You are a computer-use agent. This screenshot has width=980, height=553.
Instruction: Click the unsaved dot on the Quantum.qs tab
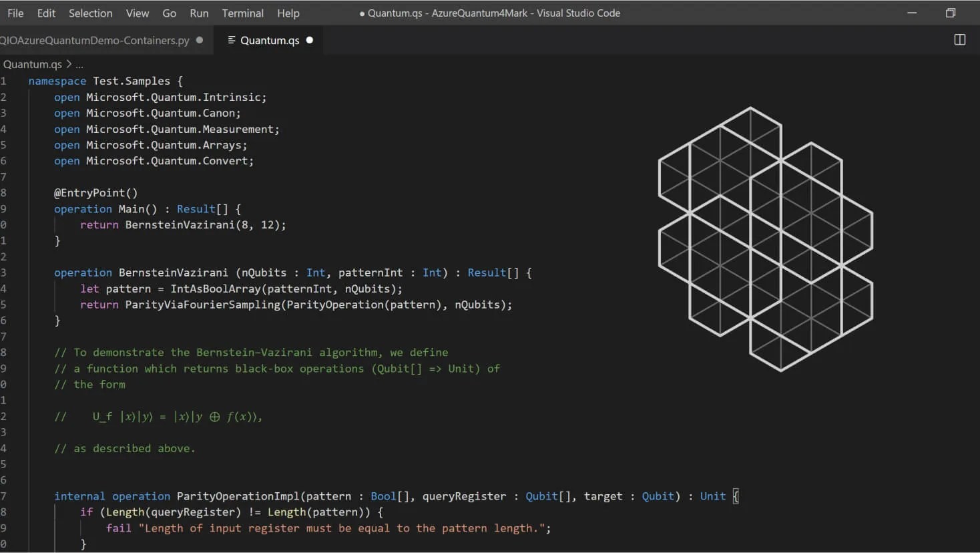(x=309, y=40)
